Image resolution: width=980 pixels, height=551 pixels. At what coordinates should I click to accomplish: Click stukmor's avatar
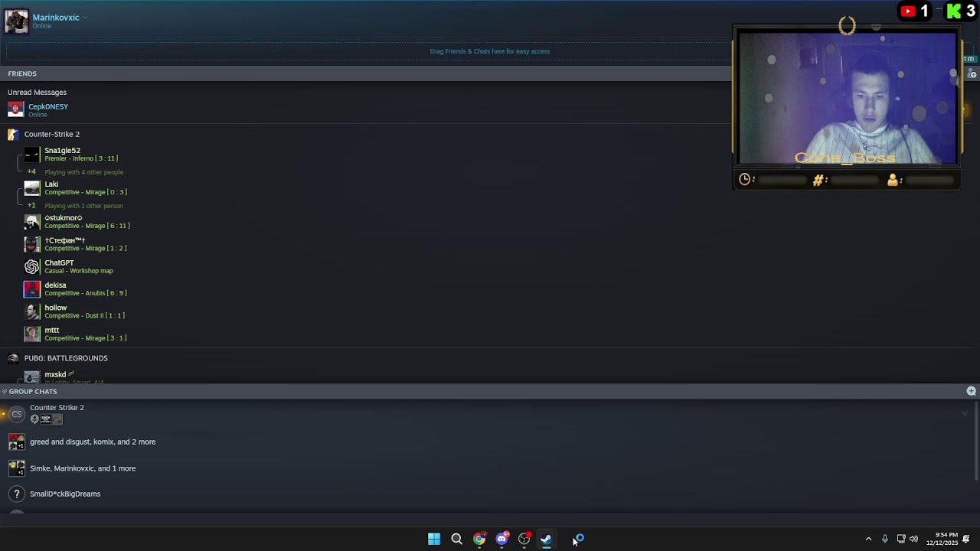[x=31, y=222]
